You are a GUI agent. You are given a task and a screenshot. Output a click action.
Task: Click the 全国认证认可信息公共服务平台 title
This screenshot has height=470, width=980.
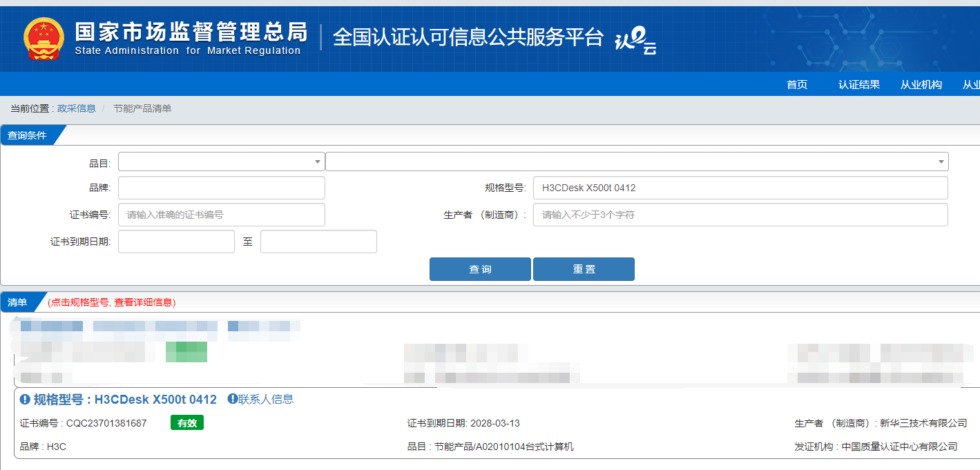point(468,37)
